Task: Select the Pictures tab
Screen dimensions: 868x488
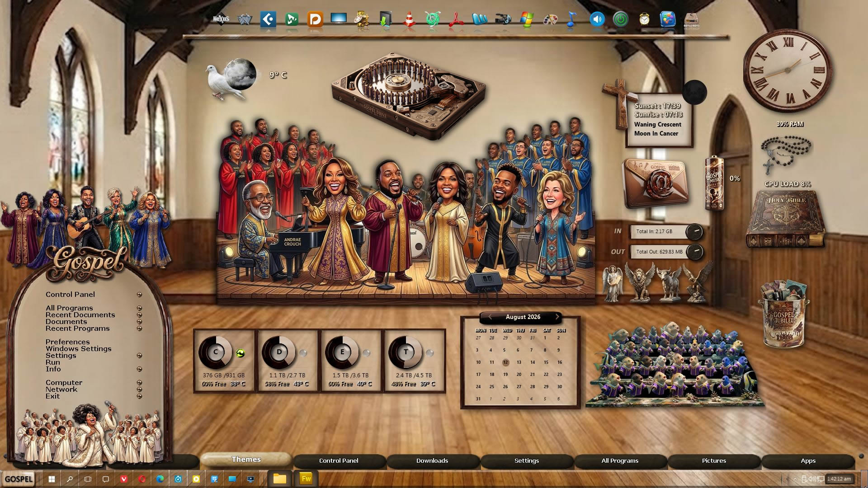Action: click(714, 461)
